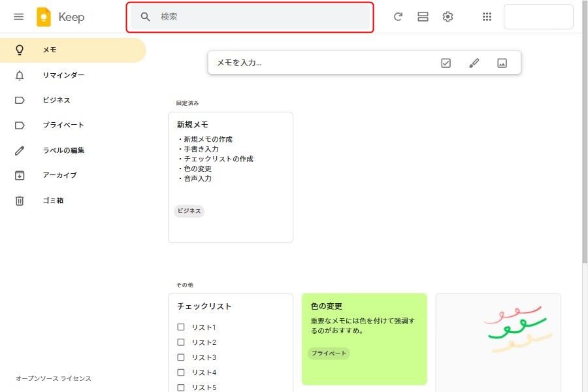The image size is (588, 392).
Task: Start a new drawing note
Action: pos(474,63)
